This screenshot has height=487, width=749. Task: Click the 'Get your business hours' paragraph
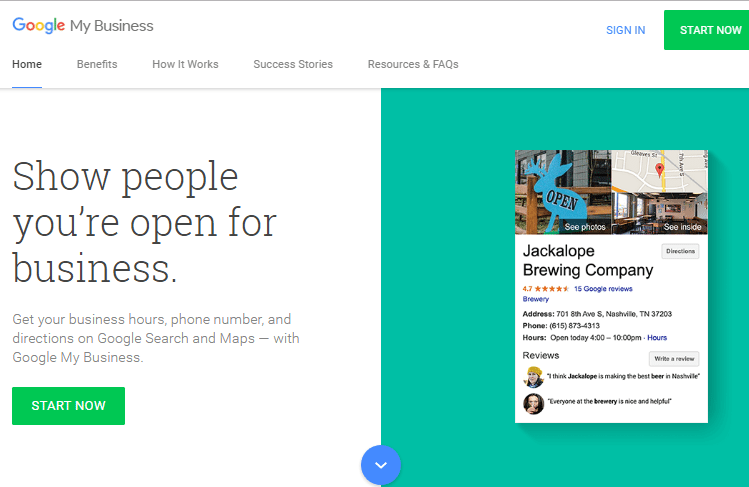click(156, 338)
